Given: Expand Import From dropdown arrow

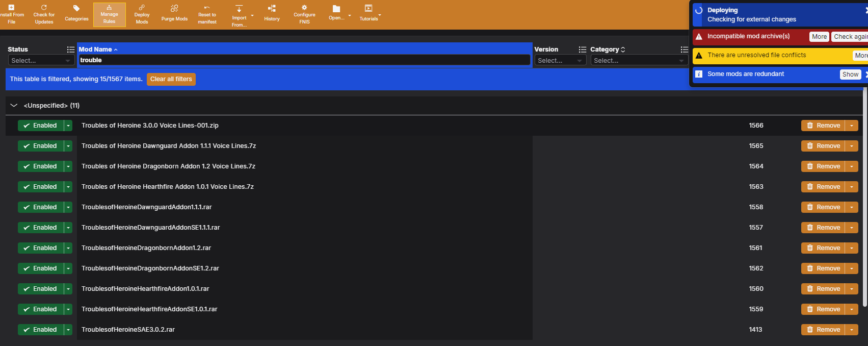Looking at the screenshot, I should (x=252, y=15).
